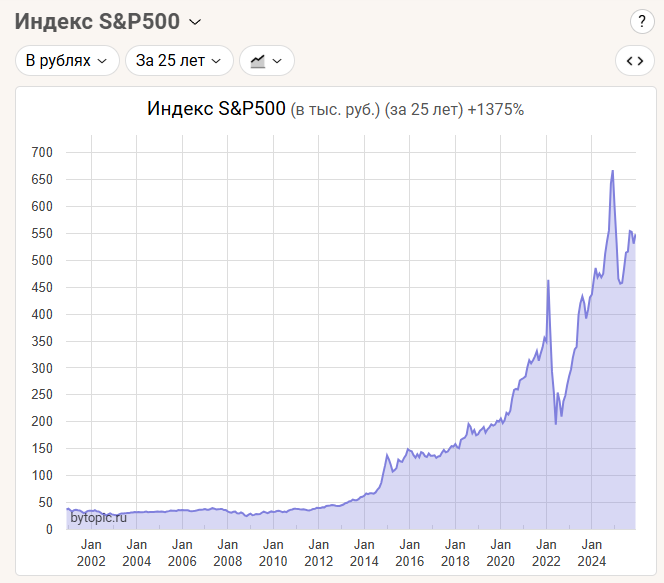Click the 100 y-axis label
Viewport: 664px width, 583px height.
(x=42, y=475)
